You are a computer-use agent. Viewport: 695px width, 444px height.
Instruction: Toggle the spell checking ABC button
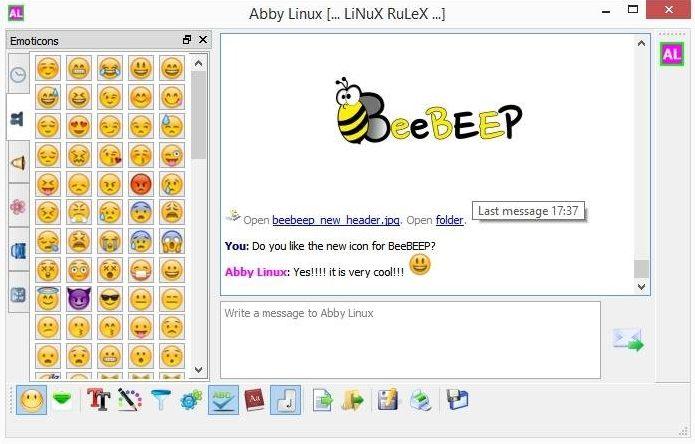(223, 400)
